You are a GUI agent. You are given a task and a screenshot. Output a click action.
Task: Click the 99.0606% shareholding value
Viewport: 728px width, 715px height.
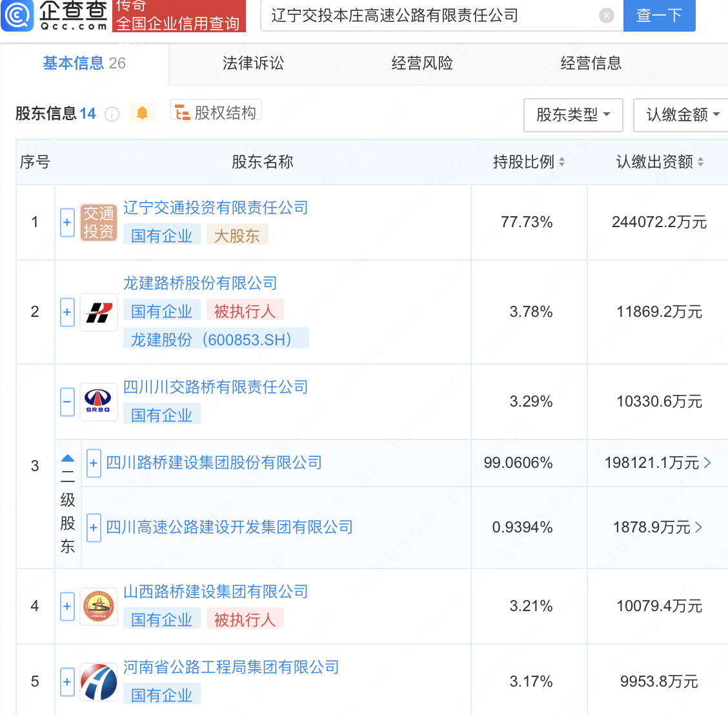click(518, 463)
